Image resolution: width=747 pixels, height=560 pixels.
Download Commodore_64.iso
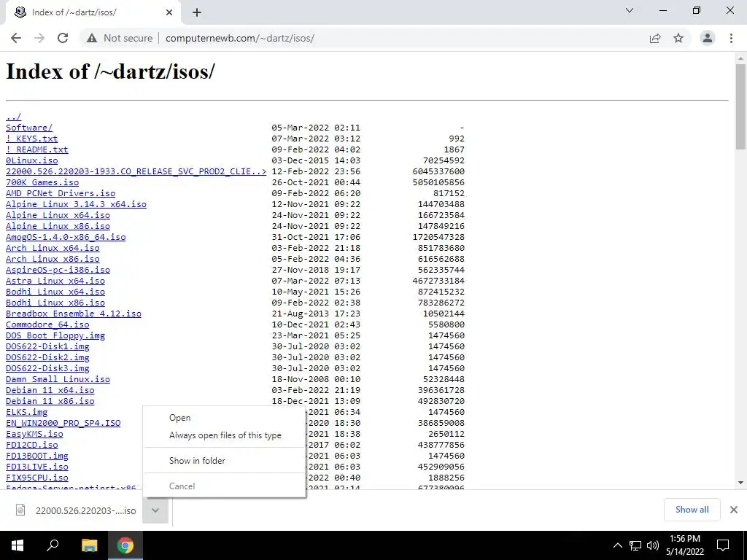pos(47,324)
